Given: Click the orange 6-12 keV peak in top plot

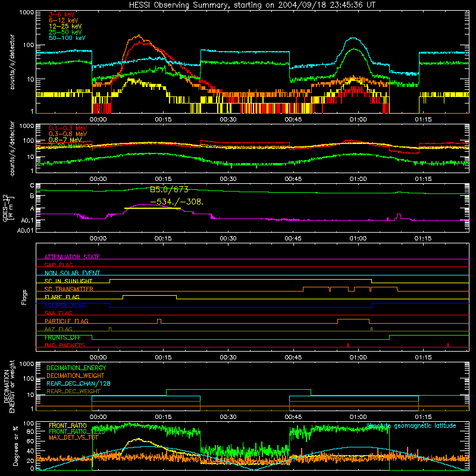Looking at the screenshot, I should 139,36.
